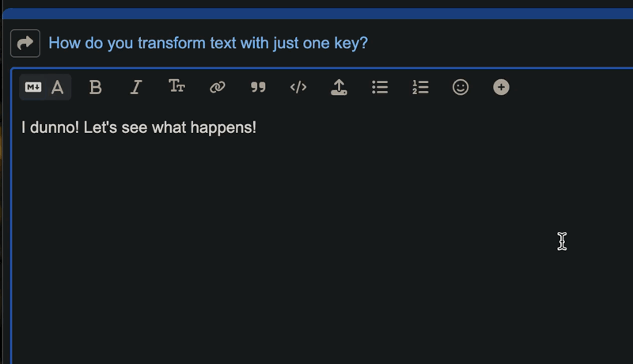The height and width of the screenshot is (364, 633).
Task: Toggle bold formatting
Action: pyautogui.click(x=96, y=87)
